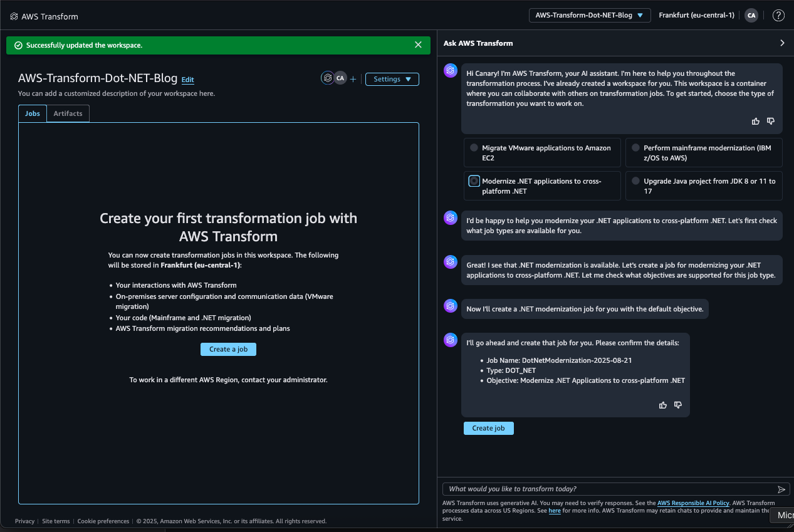Select Modernize .NET applications option
This screenshot has height=532, width=794.
[542, 186]
